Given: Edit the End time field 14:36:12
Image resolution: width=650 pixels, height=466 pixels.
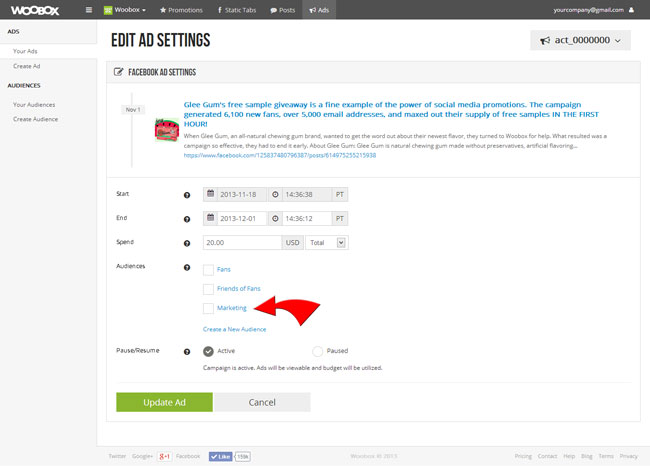Looking at the screenshot, I should point(307,218).
